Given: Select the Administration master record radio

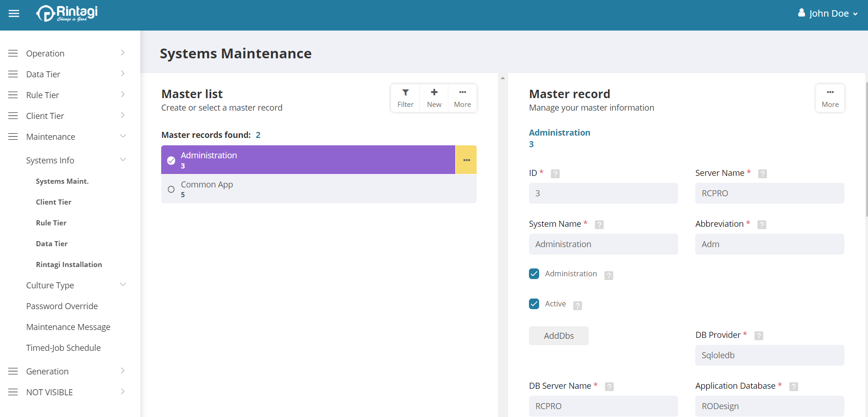Looking at the screenshot, I should point(171,161).
